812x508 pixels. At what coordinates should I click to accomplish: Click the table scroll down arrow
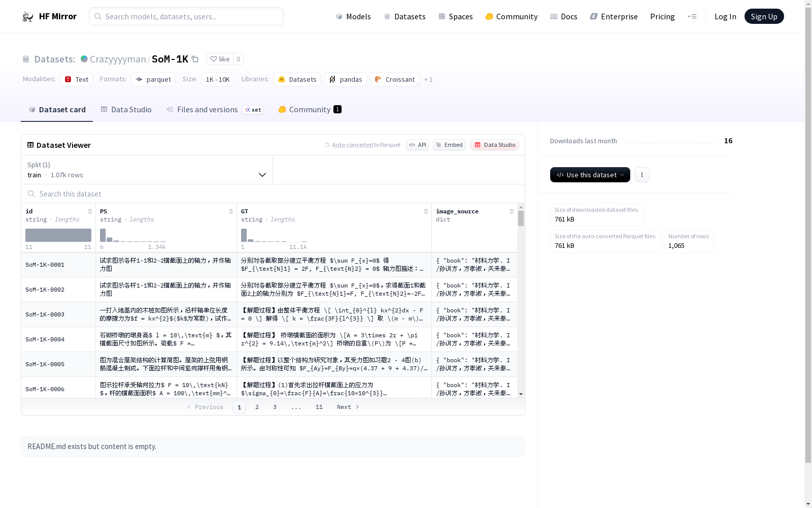point(521,394)
